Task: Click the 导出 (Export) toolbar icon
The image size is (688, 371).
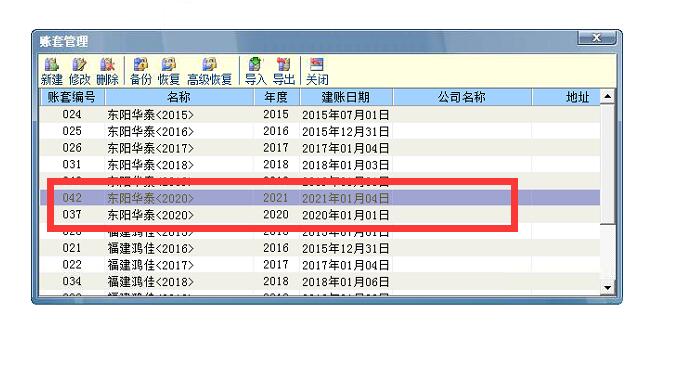Action: coord(283,71)
